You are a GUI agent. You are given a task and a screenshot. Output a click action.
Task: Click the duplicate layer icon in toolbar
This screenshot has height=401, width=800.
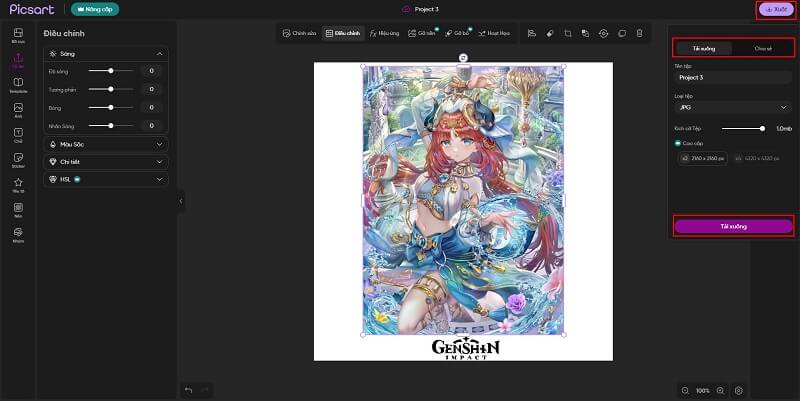pyautogui.click(x=622, y=33)
